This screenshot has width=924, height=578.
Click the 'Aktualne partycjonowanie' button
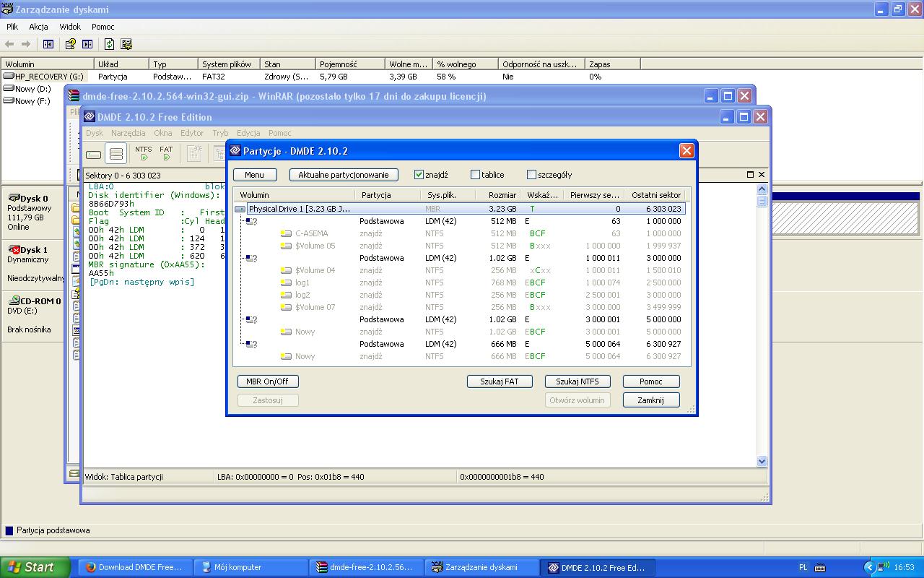(344, 175)
